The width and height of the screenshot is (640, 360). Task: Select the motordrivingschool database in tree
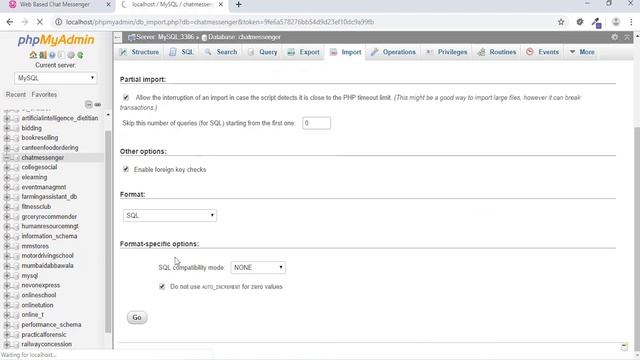47,256
